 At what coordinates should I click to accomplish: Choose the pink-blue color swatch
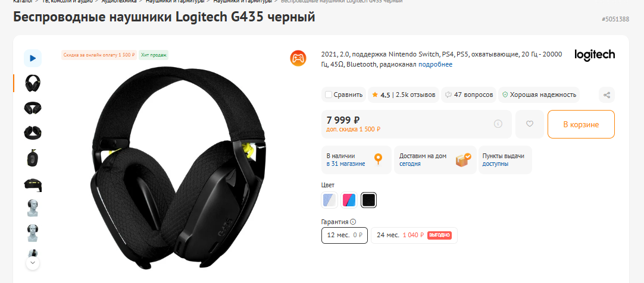pyautogui.click(x=349, y=200)
